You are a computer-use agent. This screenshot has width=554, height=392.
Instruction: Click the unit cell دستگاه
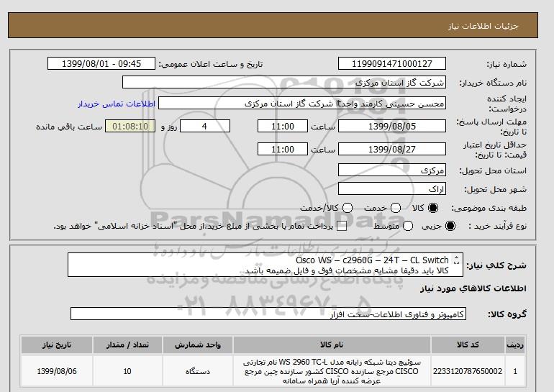coord(198,371)
